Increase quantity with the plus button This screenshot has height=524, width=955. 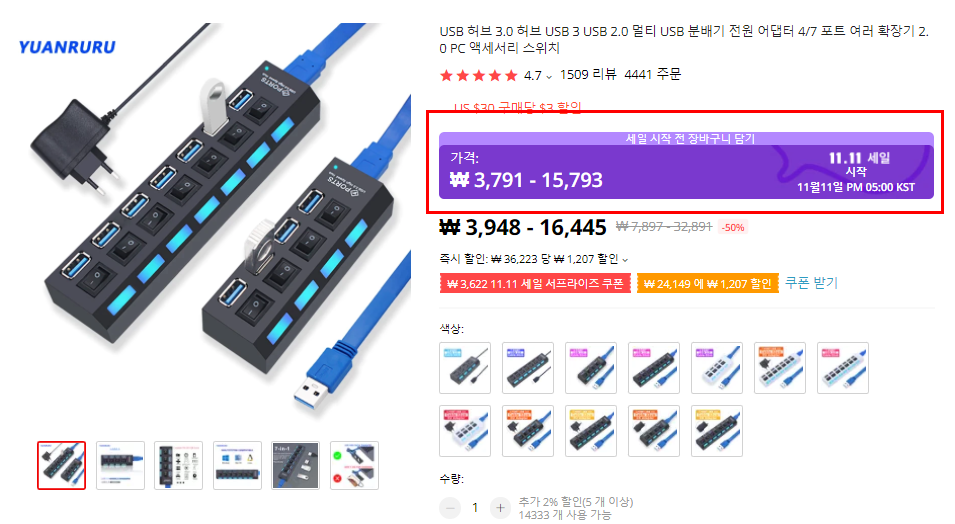point(500,508)
